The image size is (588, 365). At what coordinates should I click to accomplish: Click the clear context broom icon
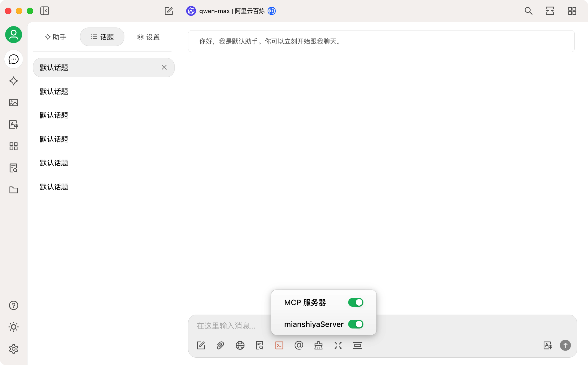tap(318, 345)
